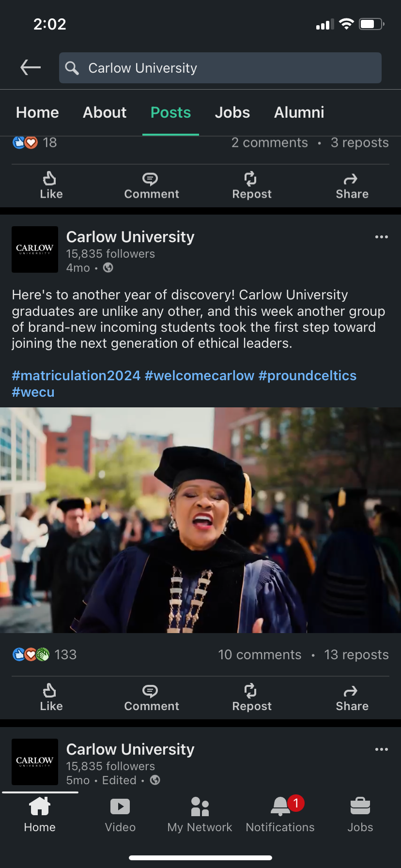Open the Jobs tab on the page
Viewport: 401px width, 868px height.
[x=232, y=113]
